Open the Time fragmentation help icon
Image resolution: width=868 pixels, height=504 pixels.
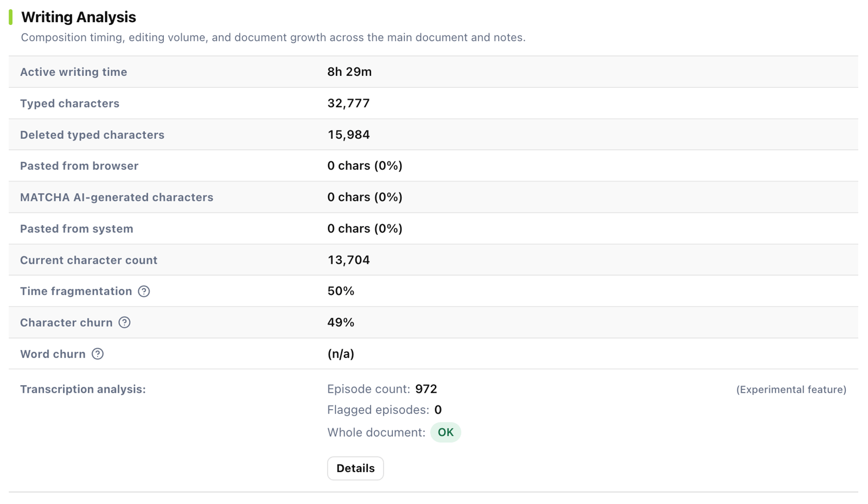(144, 291)
